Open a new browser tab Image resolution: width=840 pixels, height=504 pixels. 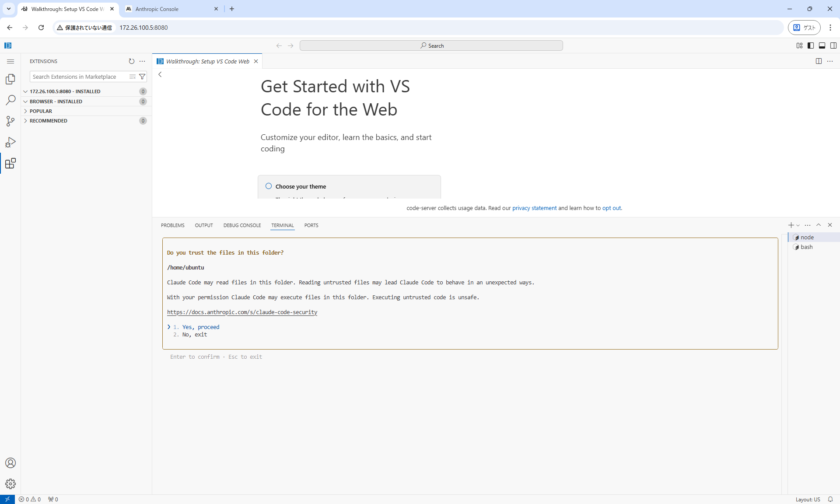[232, 9]
